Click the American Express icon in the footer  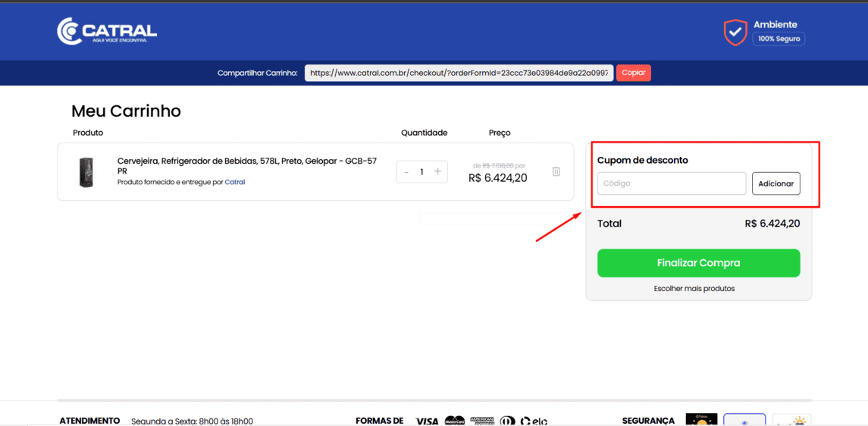[x=481, y=421]
